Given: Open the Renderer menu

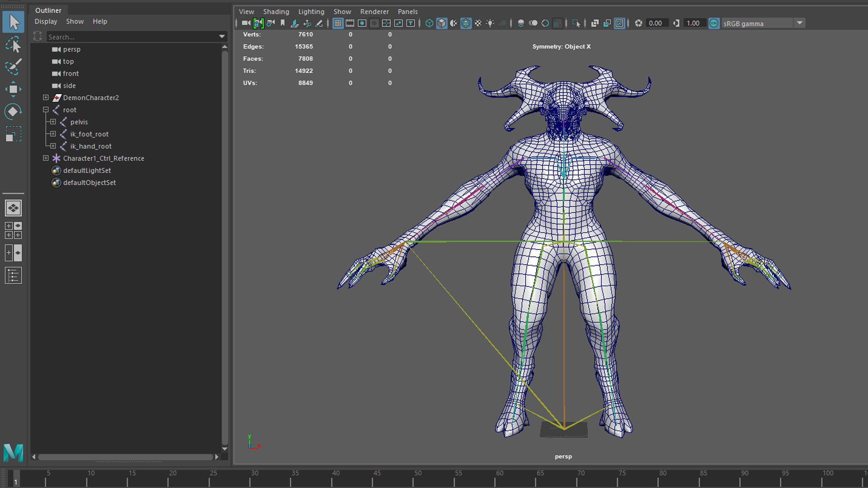Looking at the screenshot, I should (x=374, y=11).
